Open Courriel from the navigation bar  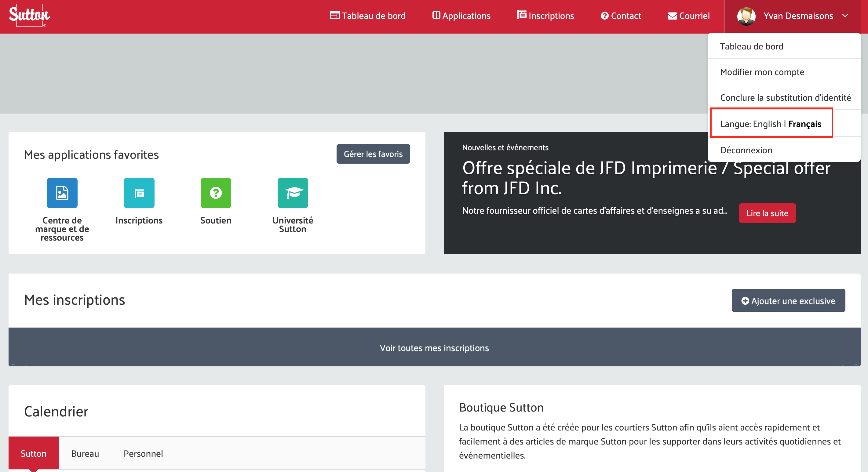(x=688, y=16)
